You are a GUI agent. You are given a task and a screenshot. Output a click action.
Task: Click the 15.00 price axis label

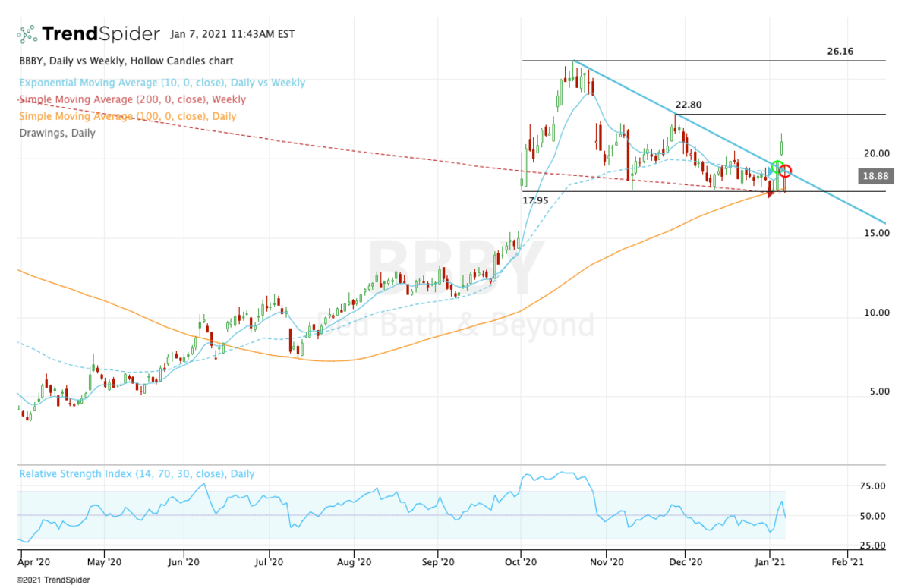876,233
